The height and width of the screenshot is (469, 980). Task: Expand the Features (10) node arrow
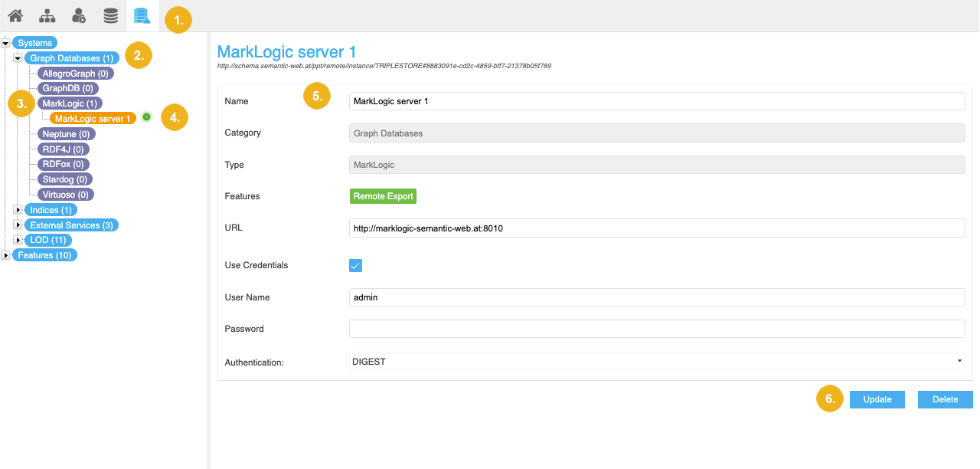click(x=5, y=255)
